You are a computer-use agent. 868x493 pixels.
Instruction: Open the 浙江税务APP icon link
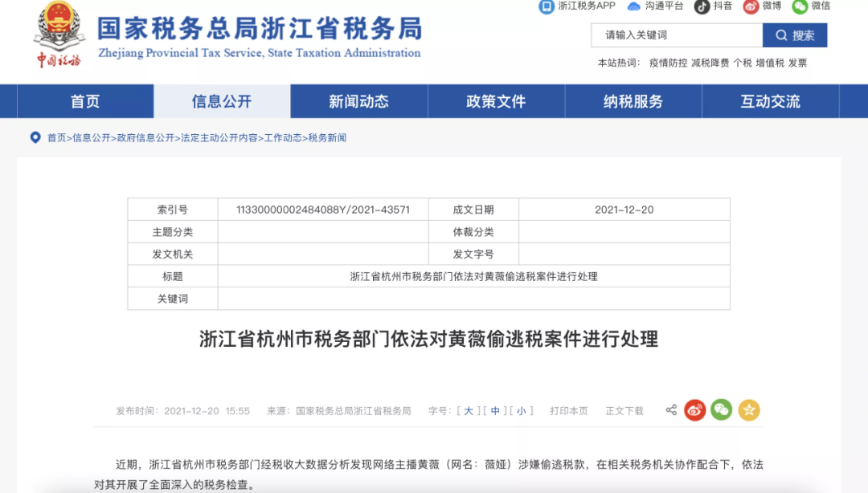tap(547, 6)
